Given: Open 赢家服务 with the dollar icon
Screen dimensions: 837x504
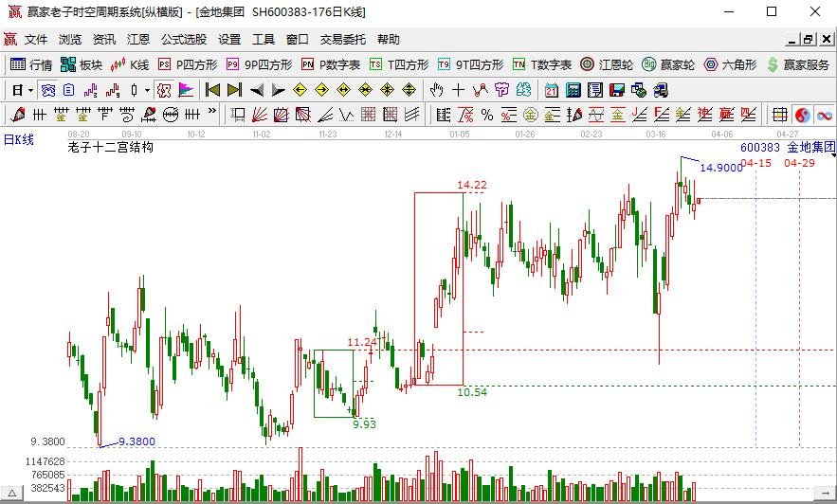Looking at the screenshot, I should tap(798, 64).
